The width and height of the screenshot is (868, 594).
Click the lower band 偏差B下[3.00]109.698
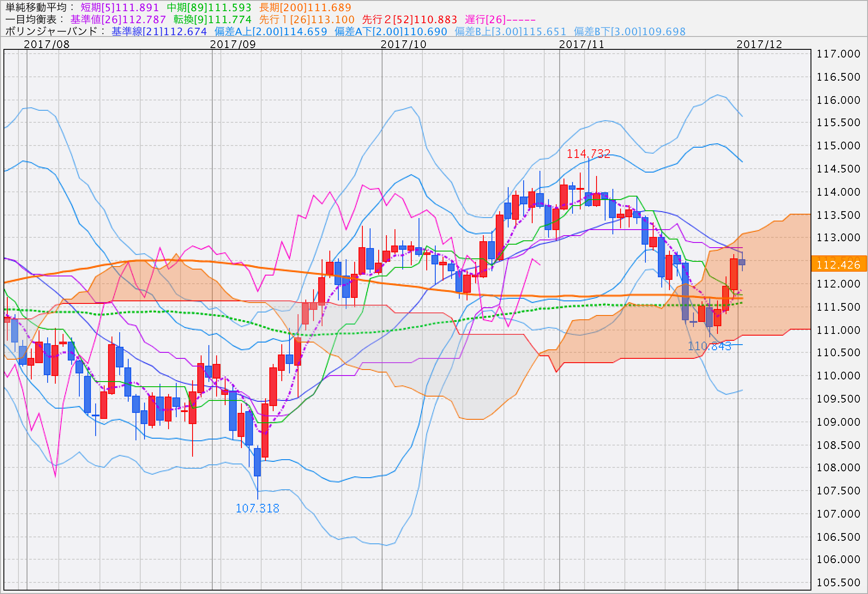tap(630, 31)
